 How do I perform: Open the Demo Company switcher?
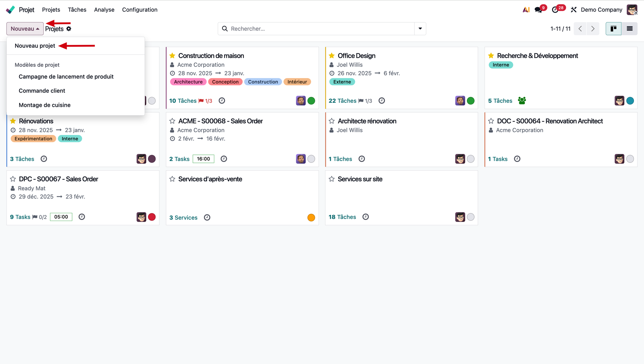coord(601,10)
